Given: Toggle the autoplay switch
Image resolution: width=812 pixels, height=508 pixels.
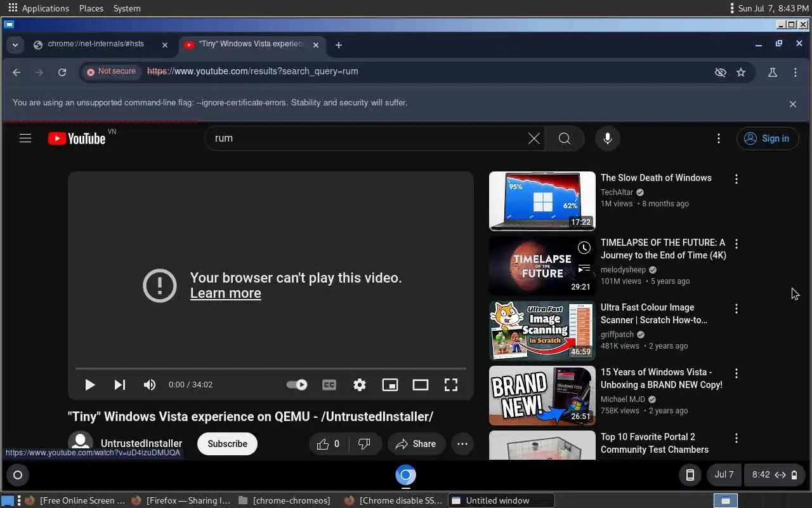Looking at the screenshot, I should pyautogui.click(x=297, y=385).
